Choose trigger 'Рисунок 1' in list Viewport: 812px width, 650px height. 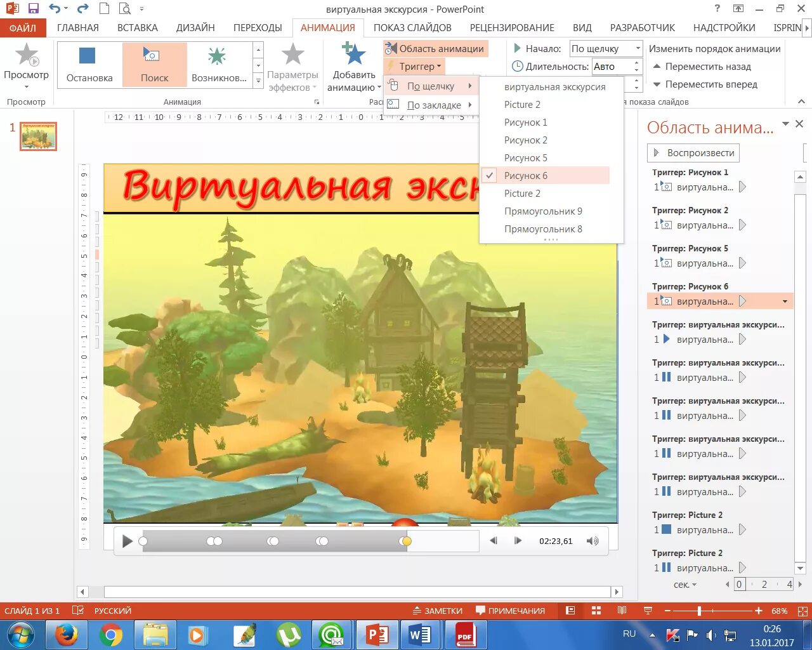pos(525,123)
